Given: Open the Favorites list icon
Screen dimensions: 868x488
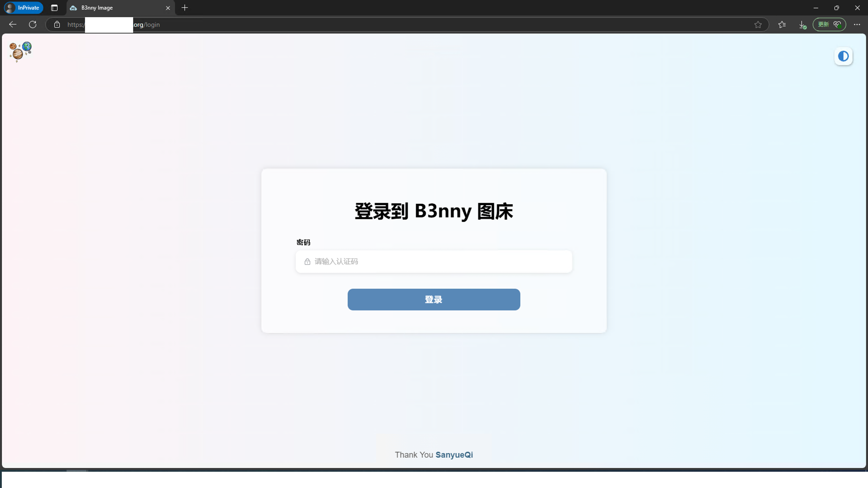Looking at the screenshot, I should [782, 24].
